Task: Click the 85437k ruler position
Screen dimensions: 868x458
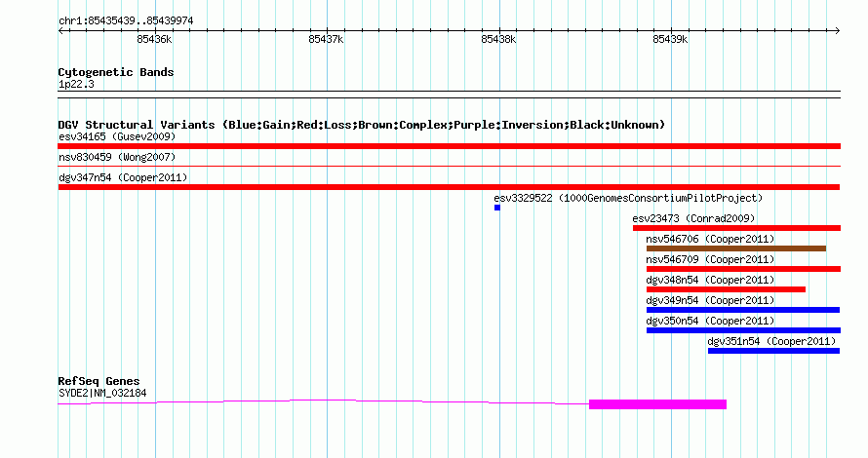Action: tap(326, 39)
